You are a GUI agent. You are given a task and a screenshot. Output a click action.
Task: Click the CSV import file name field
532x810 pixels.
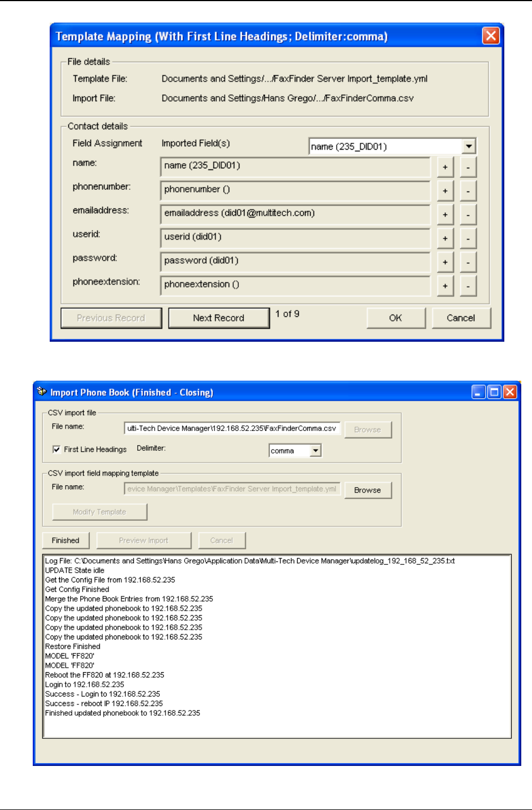coord(232,428)
